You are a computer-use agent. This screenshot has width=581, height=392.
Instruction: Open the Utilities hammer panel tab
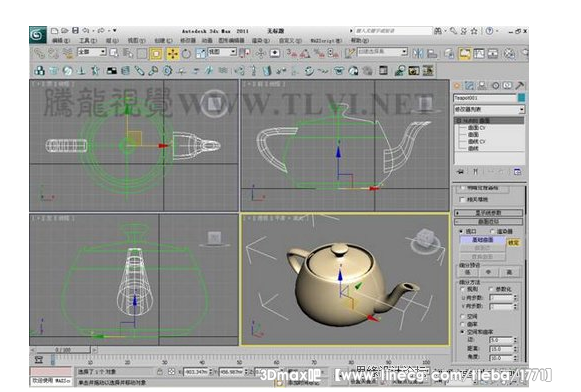point(519,86)
